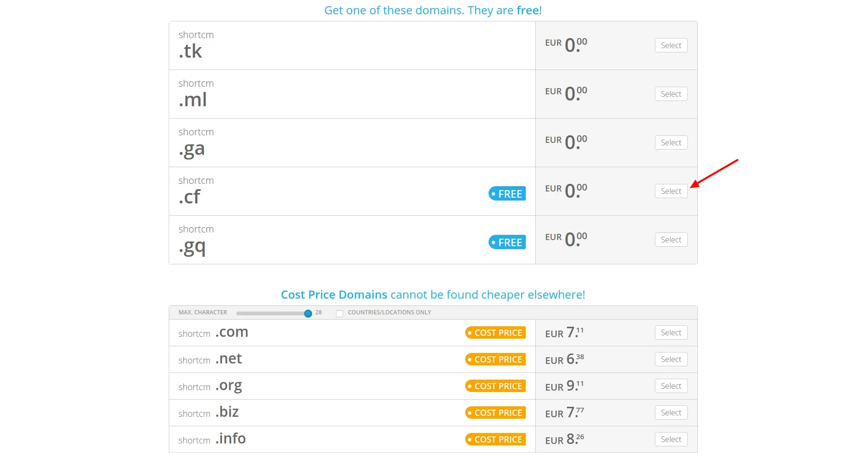Click the FREE badge on .gq row

tap(507, 242)
